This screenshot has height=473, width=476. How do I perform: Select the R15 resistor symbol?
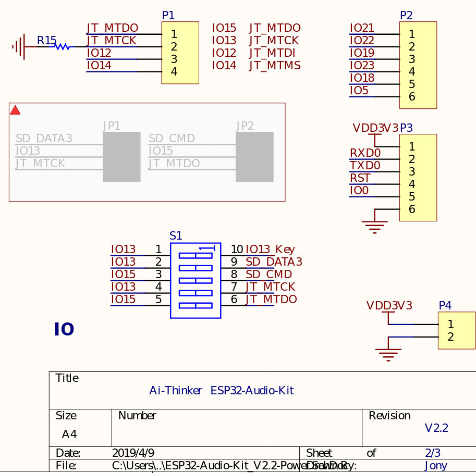62,47
